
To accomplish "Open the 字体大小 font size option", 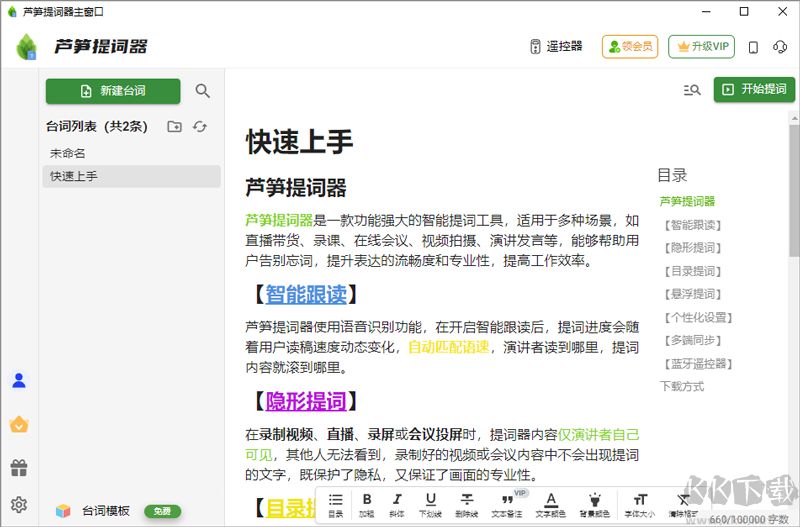I will pyautogui.click(x=640, y=505).
